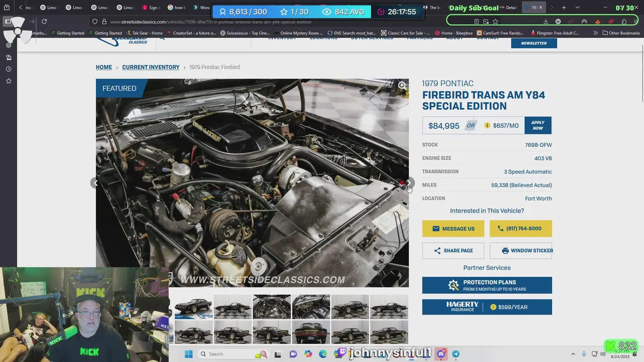Switch to the 'how b' Google tab

point(176,8)
